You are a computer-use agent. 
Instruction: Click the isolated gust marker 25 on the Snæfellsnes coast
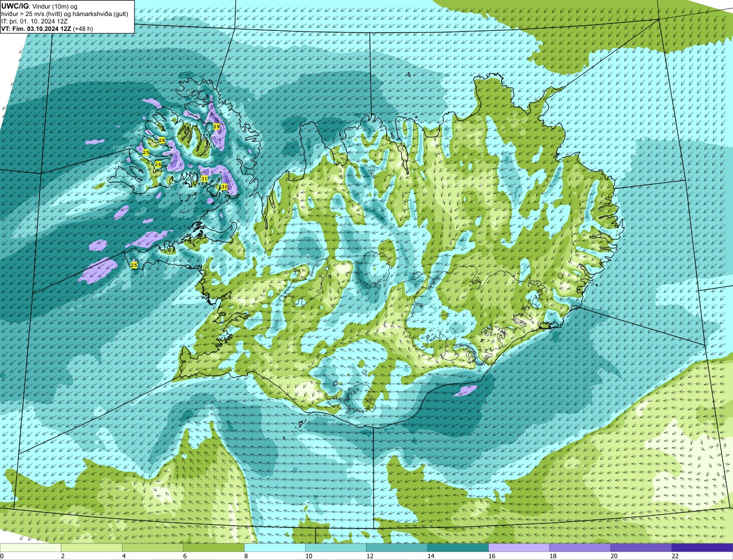click(x=134, y=265)
